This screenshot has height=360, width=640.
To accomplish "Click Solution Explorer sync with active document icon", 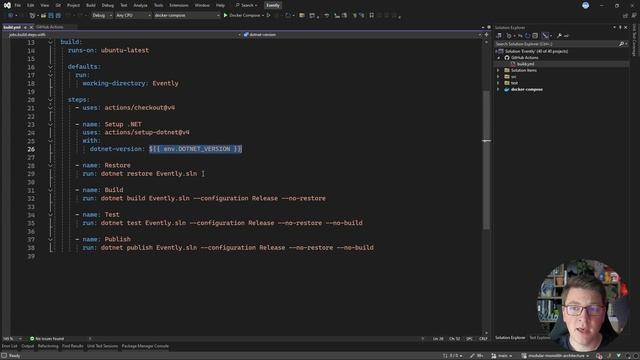I will coord(520,36).
